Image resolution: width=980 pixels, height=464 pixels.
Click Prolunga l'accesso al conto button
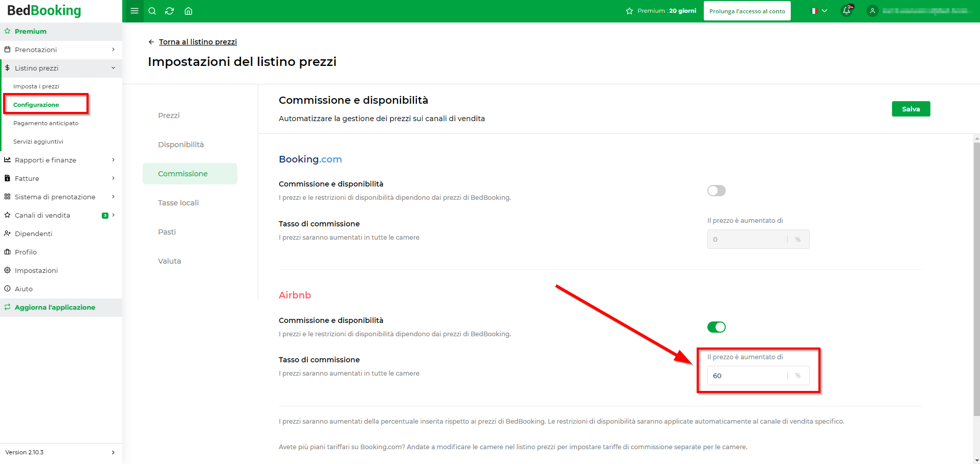(x=747, y=11)
